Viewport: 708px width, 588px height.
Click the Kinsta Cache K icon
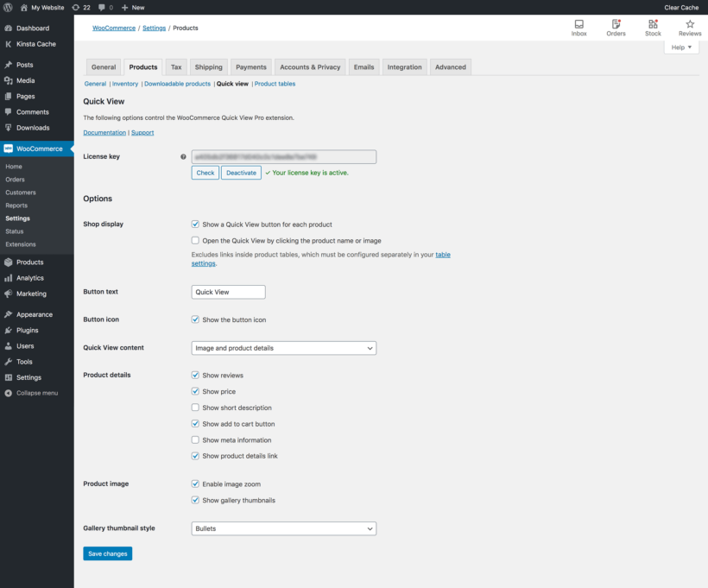(8, 44)
